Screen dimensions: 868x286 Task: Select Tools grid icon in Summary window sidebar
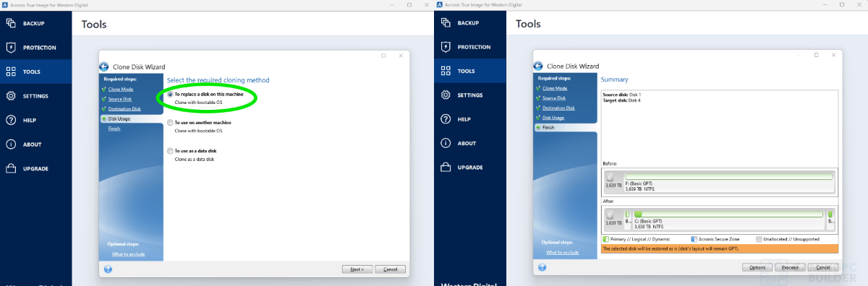pos(445,71)
